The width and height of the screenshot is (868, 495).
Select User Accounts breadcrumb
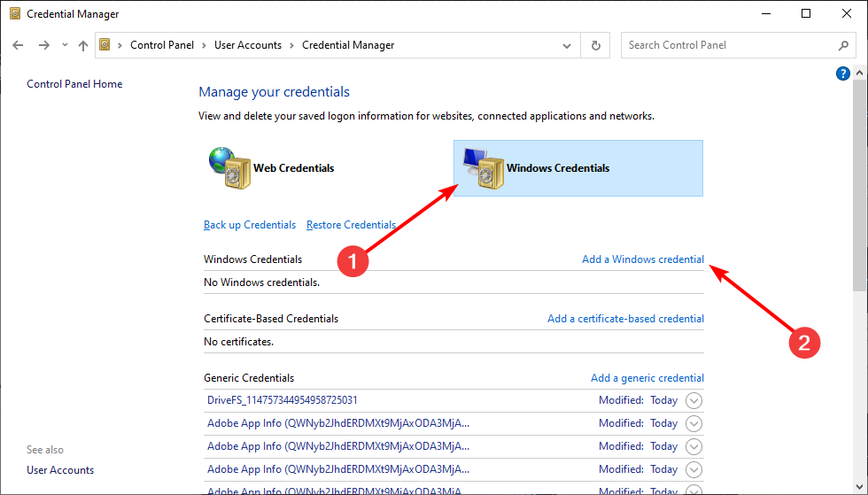click(248, 45)
